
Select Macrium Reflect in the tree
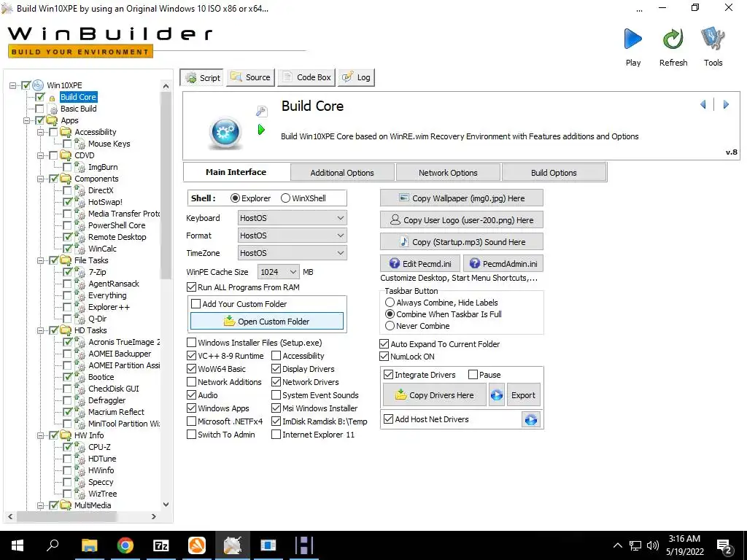click(x=116, y=412)
